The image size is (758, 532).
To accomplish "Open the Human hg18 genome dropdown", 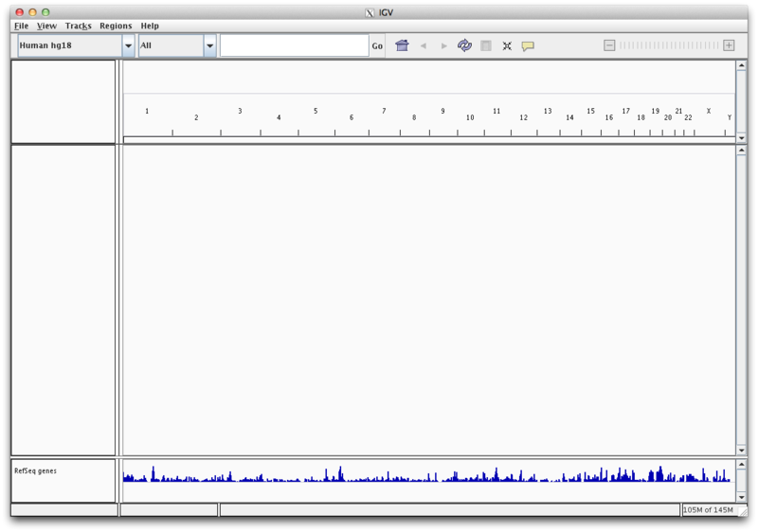I will 128,45.
